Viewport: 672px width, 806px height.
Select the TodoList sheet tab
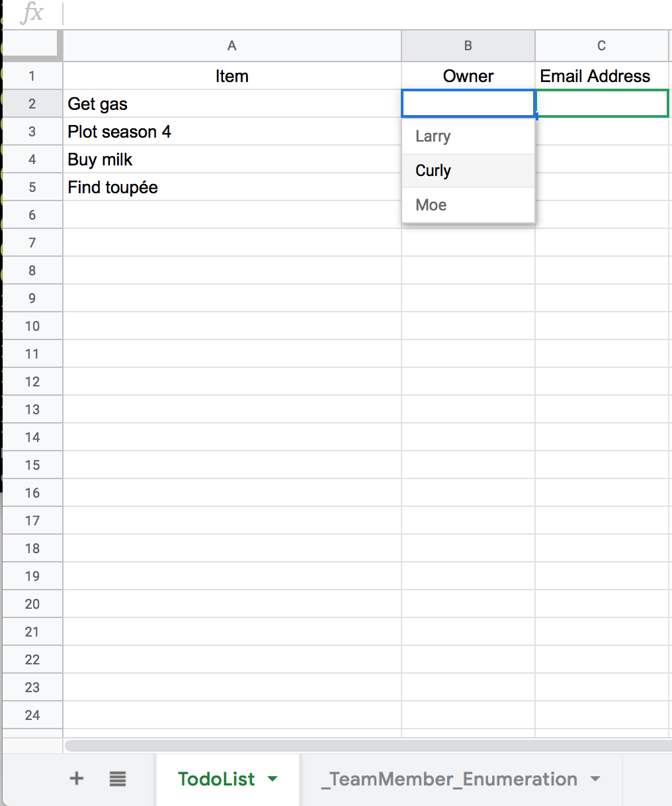(x=216, y=779)
